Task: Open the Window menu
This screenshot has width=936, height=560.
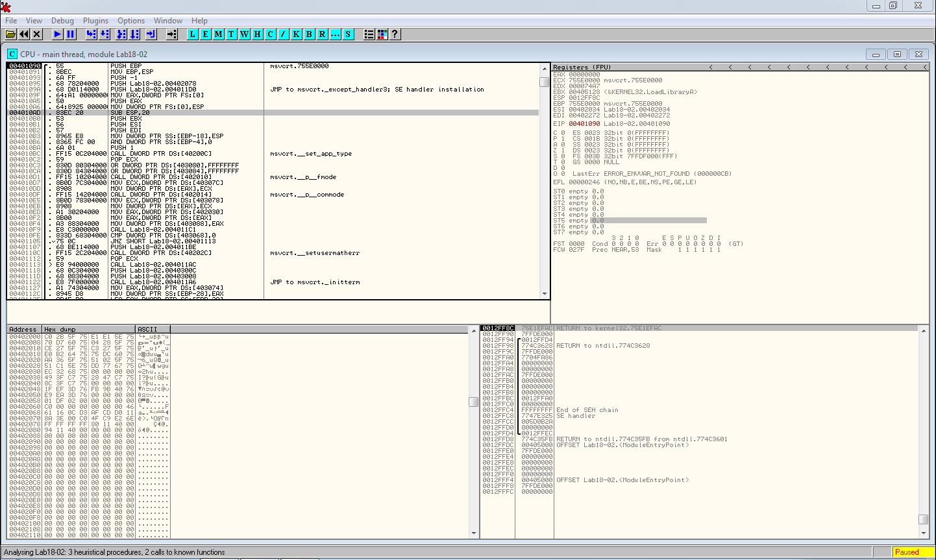Action: coord(168,21)
